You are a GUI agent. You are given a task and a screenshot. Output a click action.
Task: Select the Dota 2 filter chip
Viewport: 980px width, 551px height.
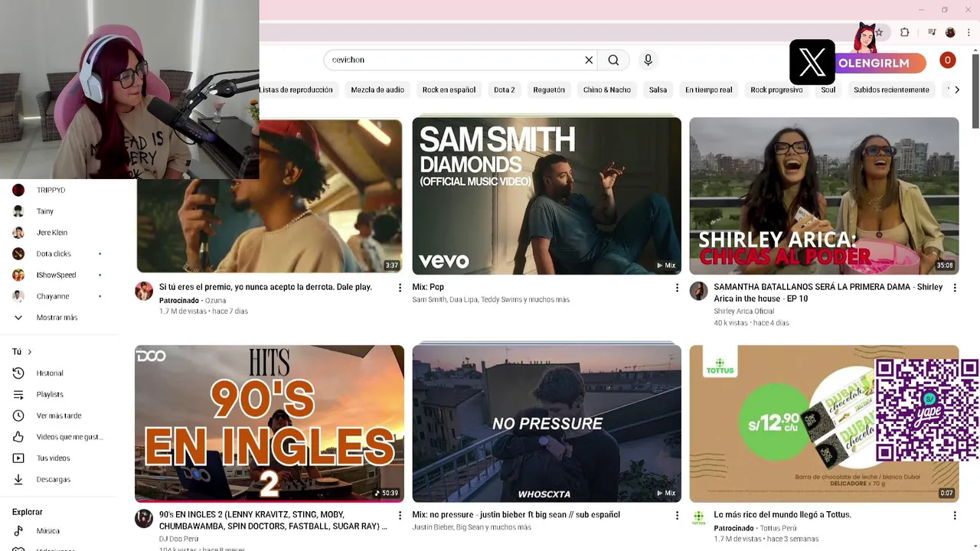click(x=505, y=90)
